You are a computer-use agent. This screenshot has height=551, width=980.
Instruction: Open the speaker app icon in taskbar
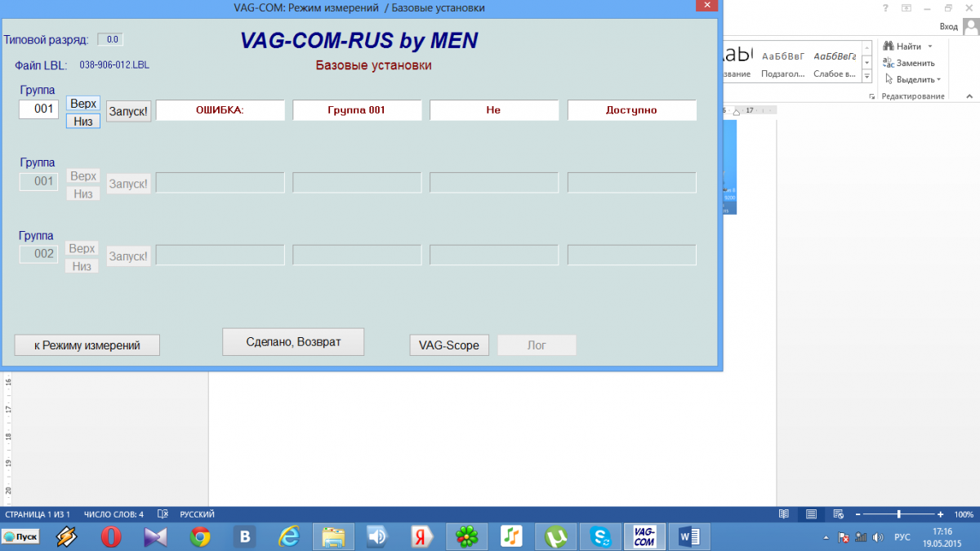point(377,536)
